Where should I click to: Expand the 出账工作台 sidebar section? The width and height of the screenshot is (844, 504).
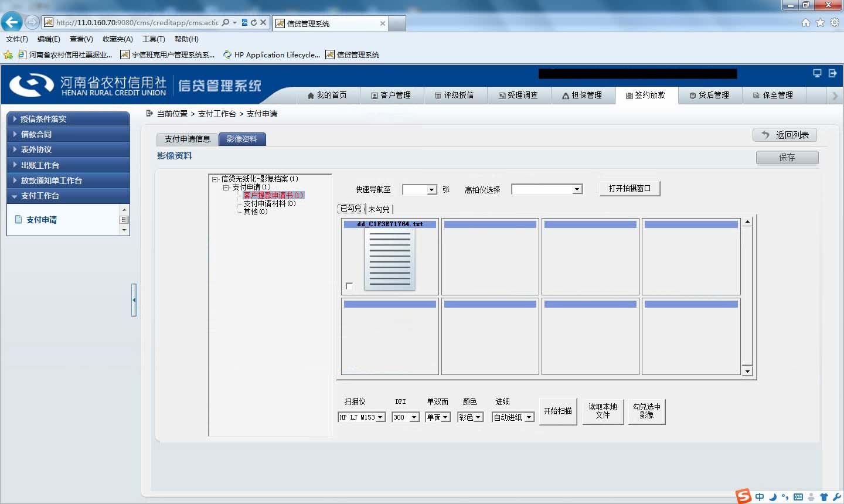point(68,165)
